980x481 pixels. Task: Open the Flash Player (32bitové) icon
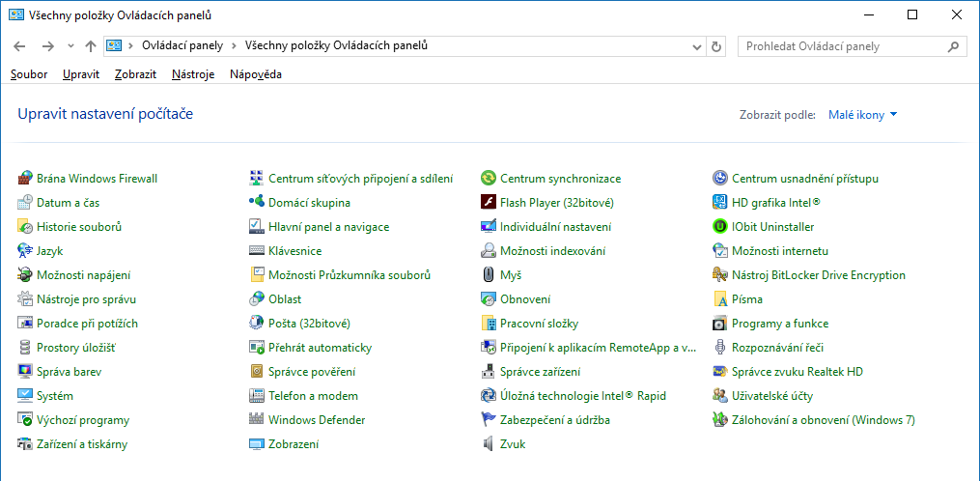click(489, 203)
